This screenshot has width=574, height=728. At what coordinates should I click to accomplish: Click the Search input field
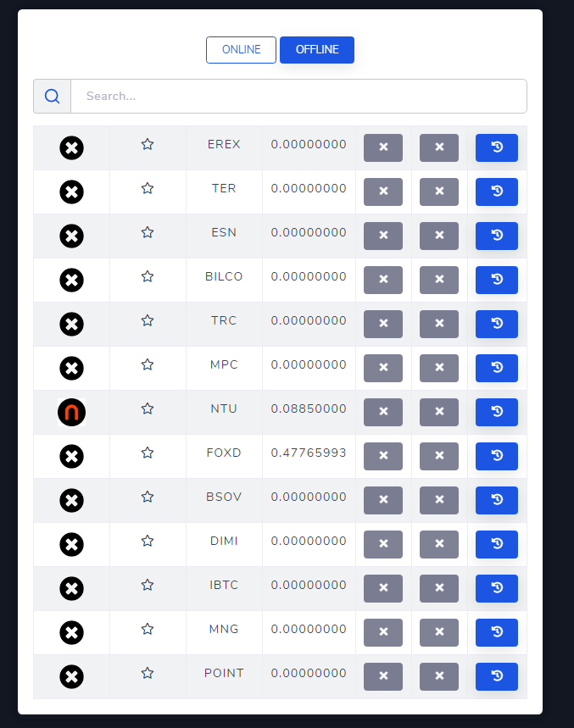[x=298, y=97]
